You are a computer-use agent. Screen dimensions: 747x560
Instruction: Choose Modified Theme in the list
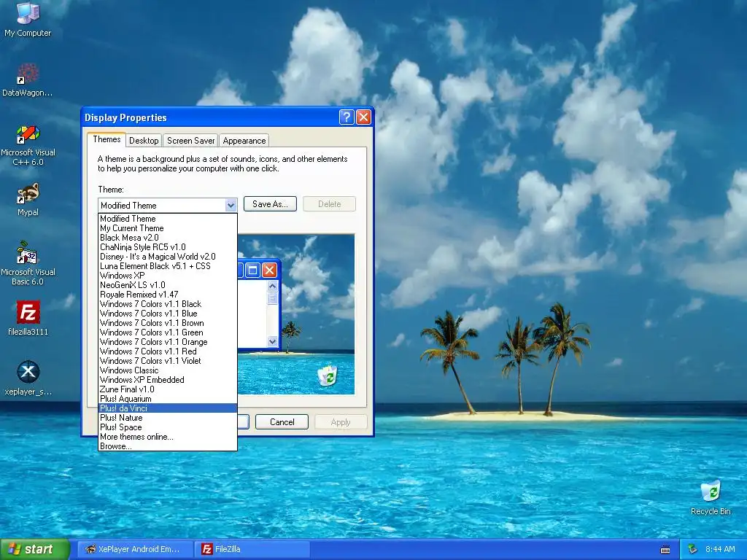pyautogui.click(x=168, y=219)
